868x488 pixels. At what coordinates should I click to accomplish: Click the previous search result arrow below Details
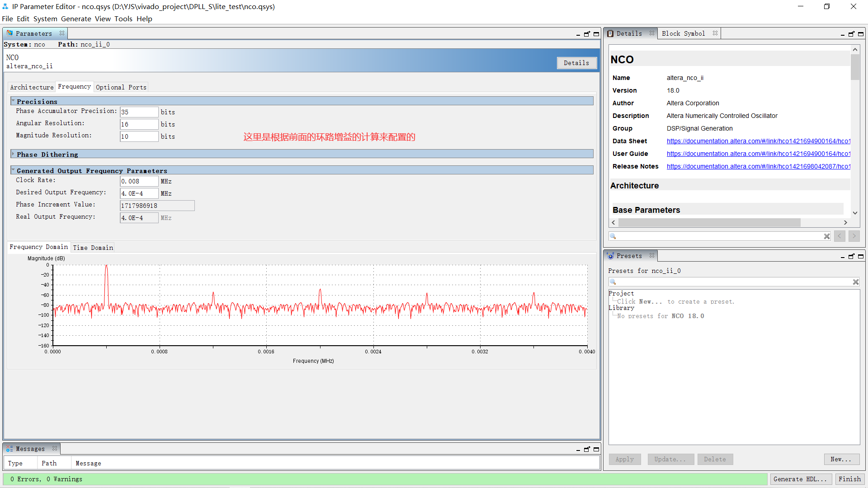840,236
